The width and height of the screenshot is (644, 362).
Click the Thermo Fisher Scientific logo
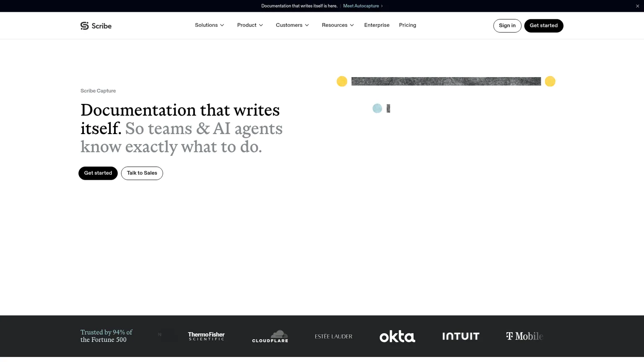[x=206, y=336]
